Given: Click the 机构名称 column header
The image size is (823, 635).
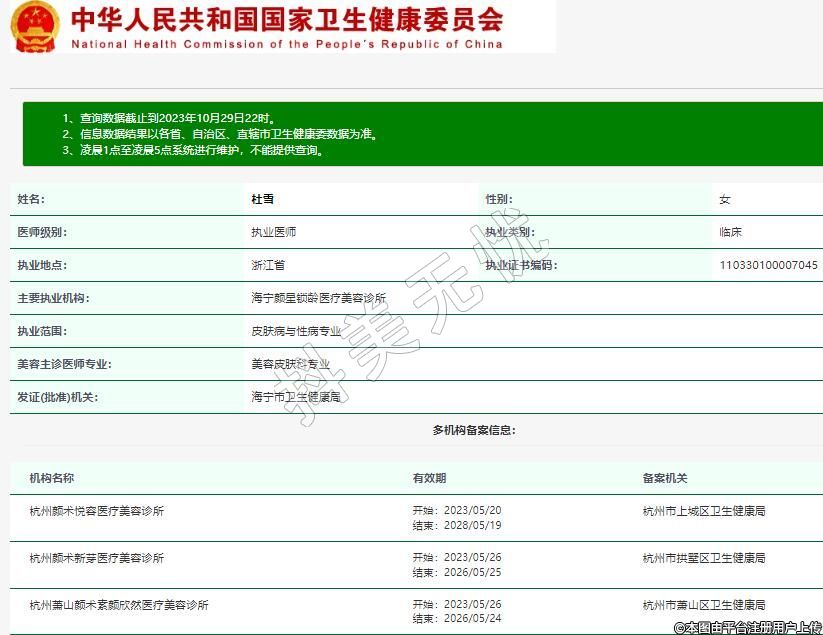Looking at the screenshot, I should 51,479.
